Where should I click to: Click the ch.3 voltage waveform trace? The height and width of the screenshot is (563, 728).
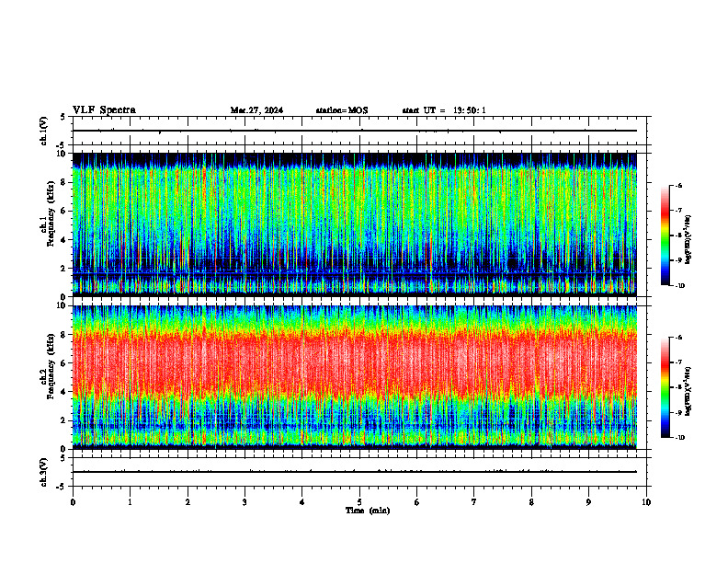click(355, 472)
